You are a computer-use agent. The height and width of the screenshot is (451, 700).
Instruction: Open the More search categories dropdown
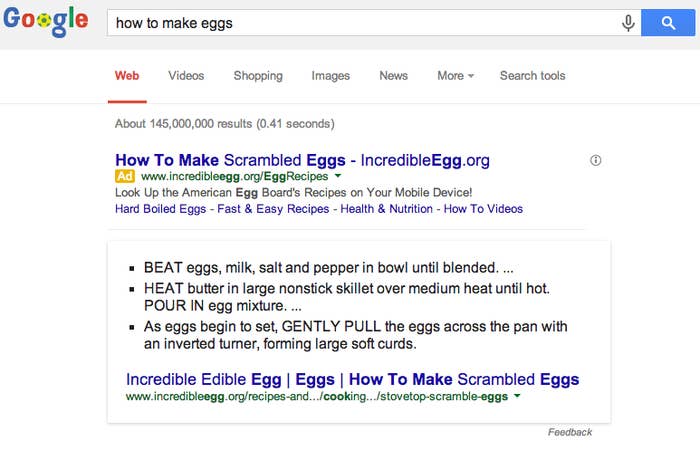(x=455, y=76)
